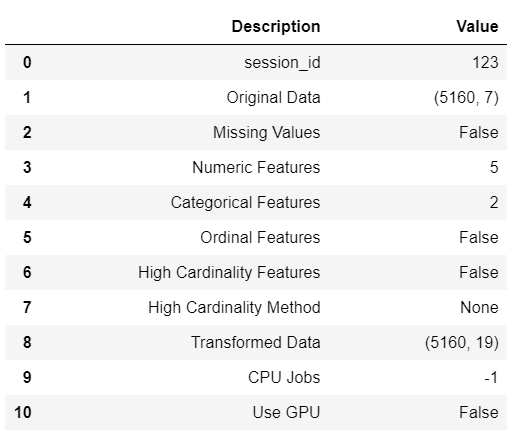Click the Value column header
Viewport: 513px width, 434px height.
coord(477,27)
